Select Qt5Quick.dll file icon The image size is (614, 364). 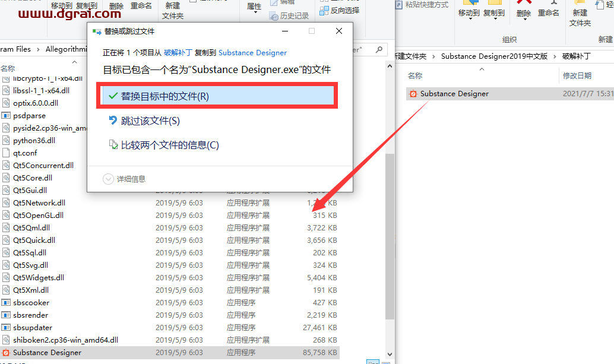pyautogui.click(x=6, y=240)
